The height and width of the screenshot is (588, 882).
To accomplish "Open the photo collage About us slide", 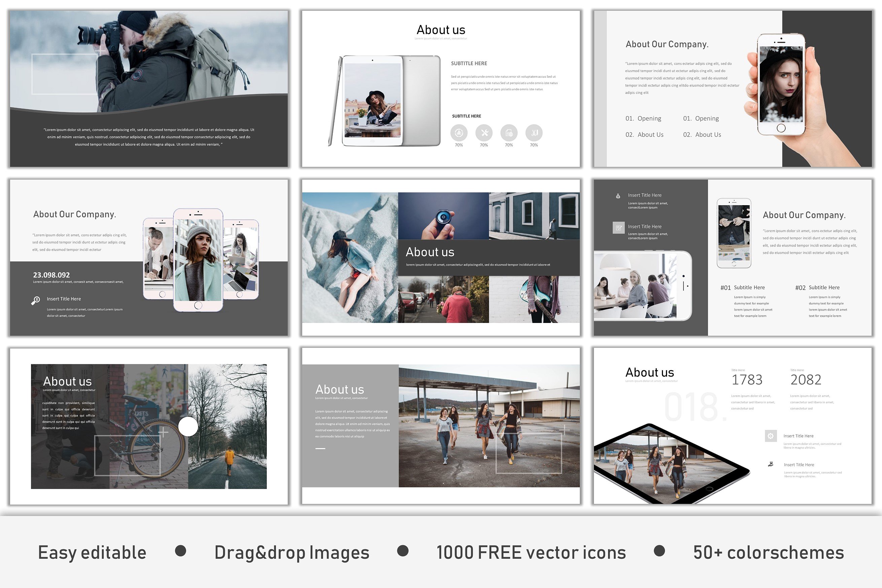I will coord(441,258).
